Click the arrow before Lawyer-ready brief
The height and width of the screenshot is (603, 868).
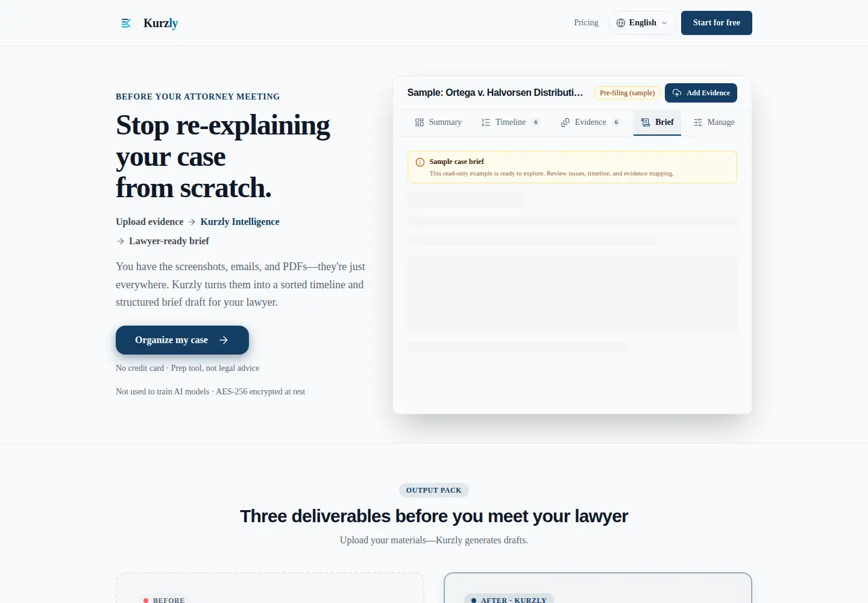pyautogui.click(x=121, y=241)
